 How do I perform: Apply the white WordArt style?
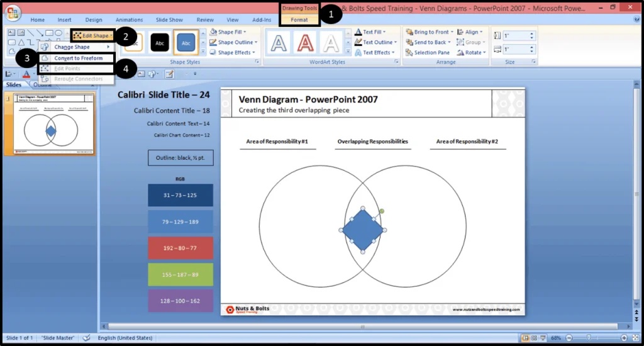coord(331,43)
